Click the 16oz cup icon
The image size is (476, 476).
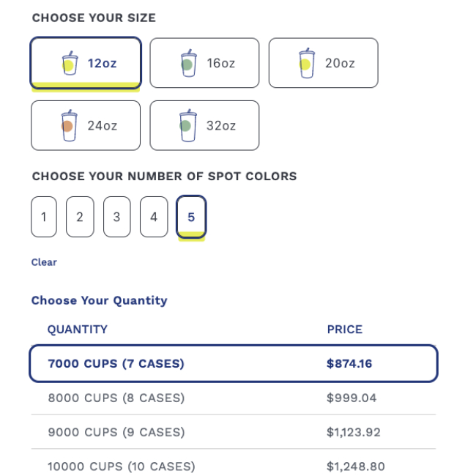[188, 63]
